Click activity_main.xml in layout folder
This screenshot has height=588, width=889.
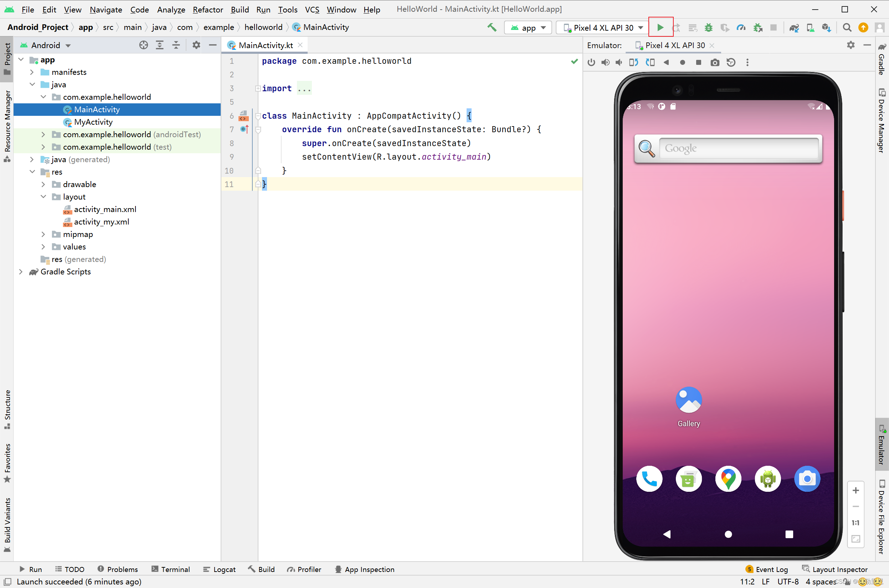click(x=104, y=209)
